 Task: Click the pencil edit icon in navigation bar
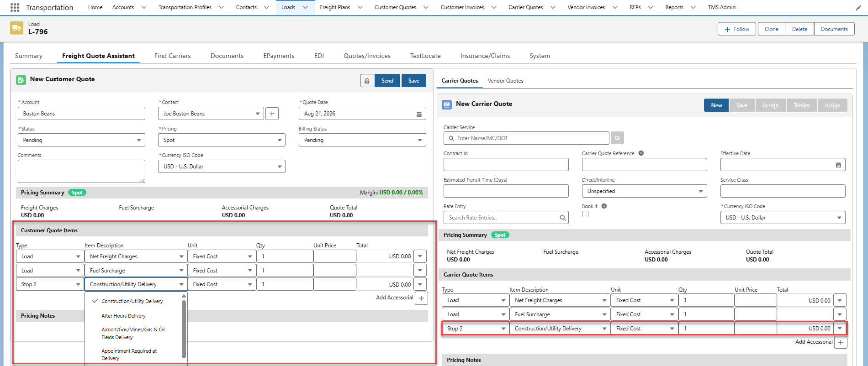coord(858,7)
